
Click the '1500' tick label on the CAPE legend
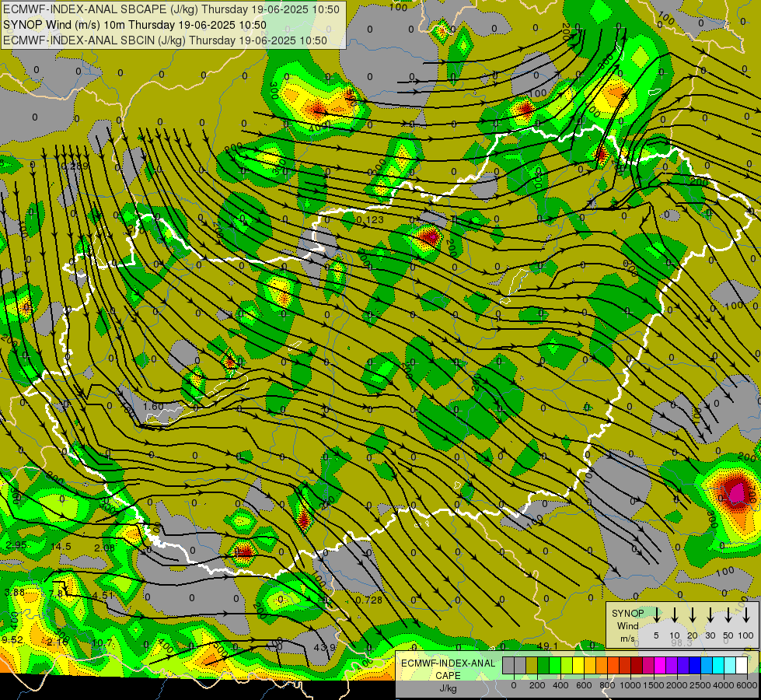point(654,685)
